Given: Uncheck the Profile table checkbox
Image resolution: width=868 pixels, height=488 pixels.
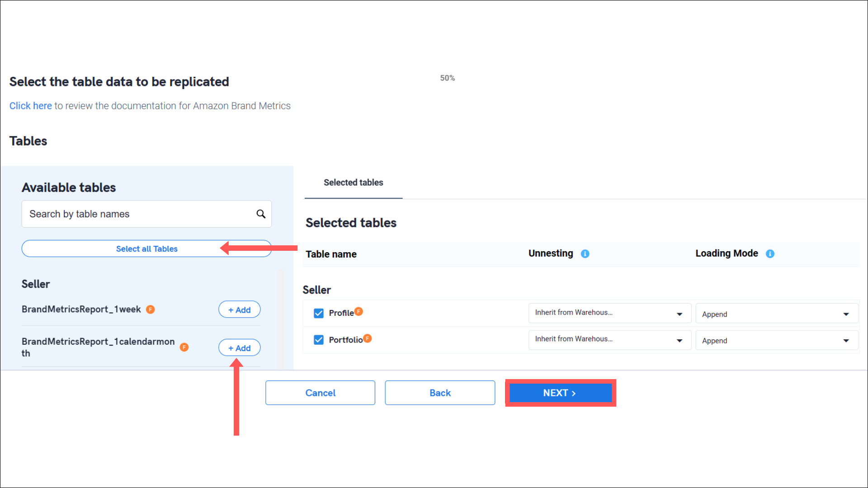Looking at the screenshot, I should click(319, 313).
